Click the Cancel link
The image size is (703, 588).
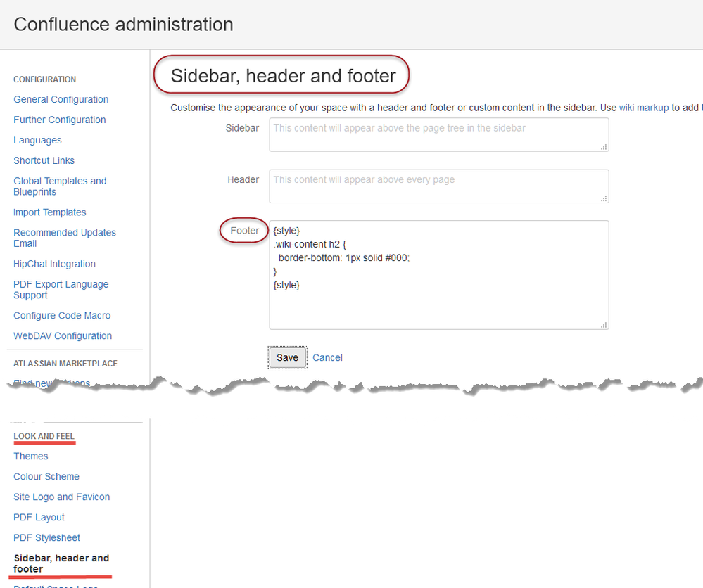pos(327,357)
